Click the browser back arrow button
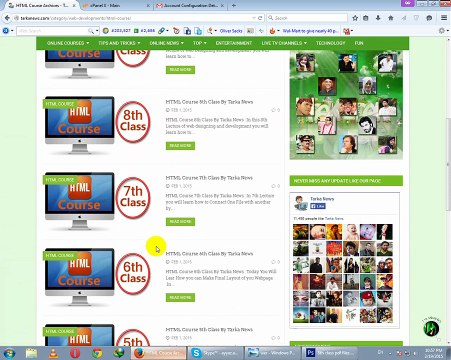This screenshot has width=451, height=360. pyautogui.click(x=7, y=18)
